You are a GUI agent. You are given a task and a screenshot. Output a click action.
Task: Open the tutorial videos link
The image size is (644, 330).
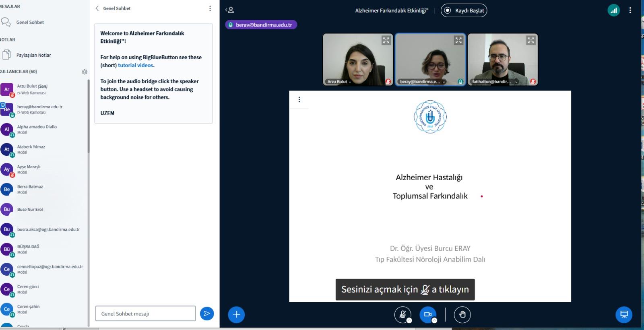click(135, 65)
